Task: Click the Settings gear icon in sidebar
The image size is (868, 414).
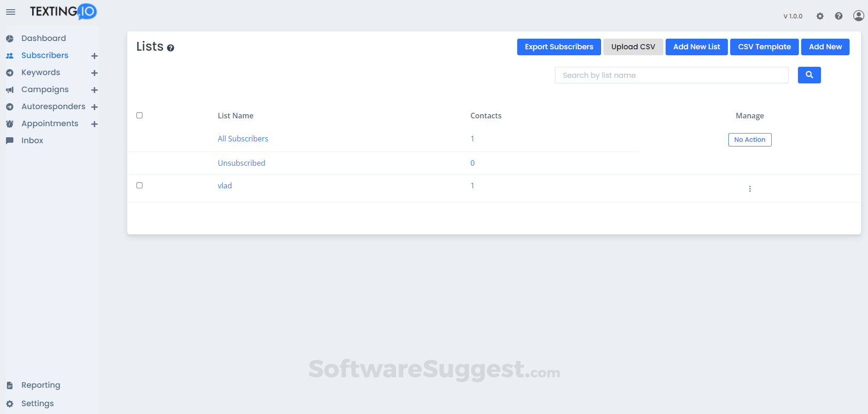Action: click(x=10, y=404)
